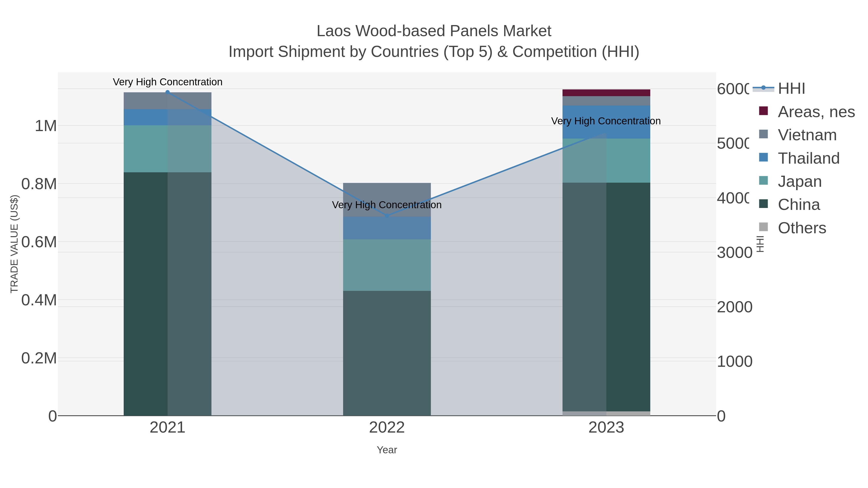Select the Areas, nes segment in 2023

click(x=606, y=93)
